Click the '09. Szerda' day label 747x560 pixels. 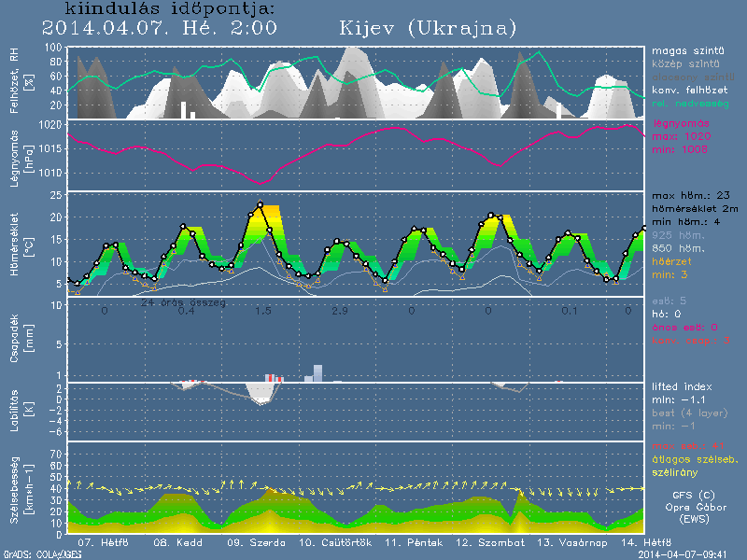(250, 542)
